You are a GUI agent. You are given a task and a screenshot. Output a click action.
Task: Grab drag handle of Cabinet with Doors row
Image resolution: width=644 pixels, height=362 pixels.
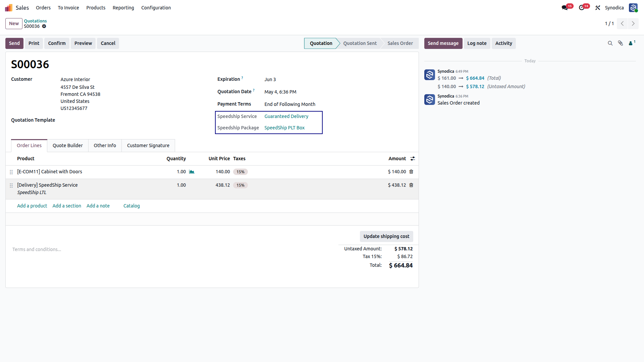point(11,172)
